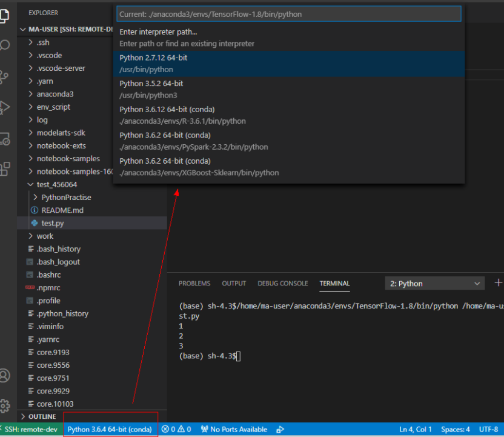The image size is (504, 437).
Task: Expand the .yarn folder
Action: [x=30, y=81]
